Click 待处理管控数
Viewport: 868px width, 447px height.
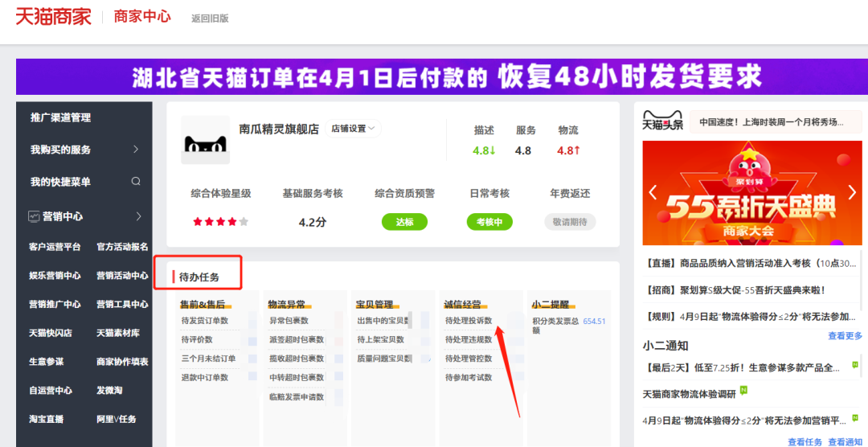click(x=469, y=359)
